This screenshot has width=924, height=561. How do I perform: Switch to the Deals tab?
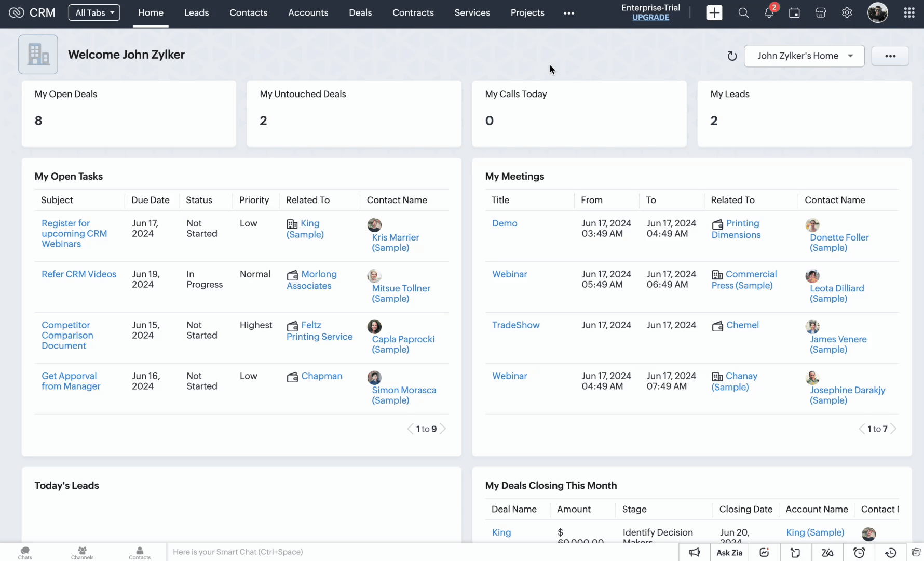pyautogui.click(x=360, y=13)
